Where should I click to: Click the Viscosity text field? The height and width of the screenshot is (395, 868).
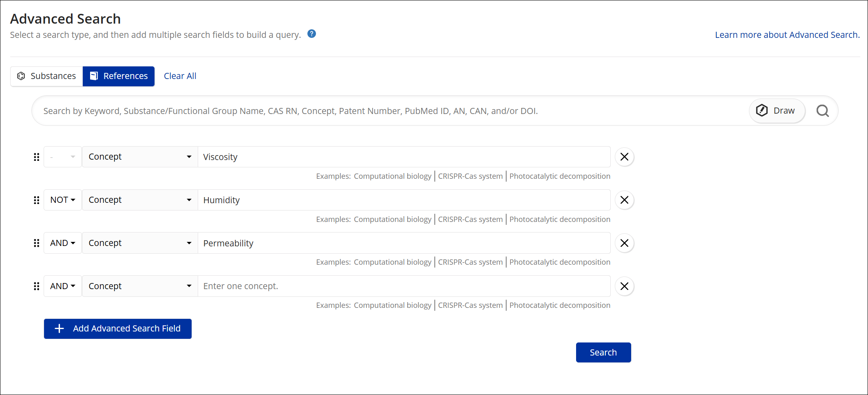point(404,157)
